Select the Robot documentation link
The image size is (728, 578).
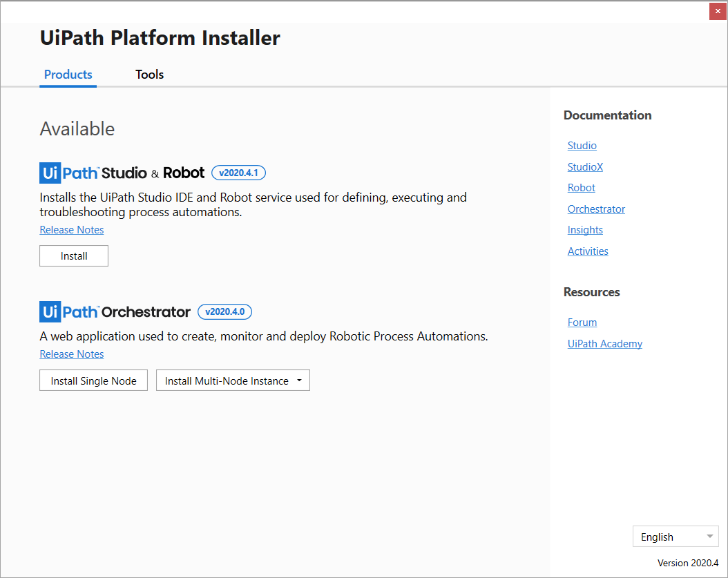click(581, 188)
